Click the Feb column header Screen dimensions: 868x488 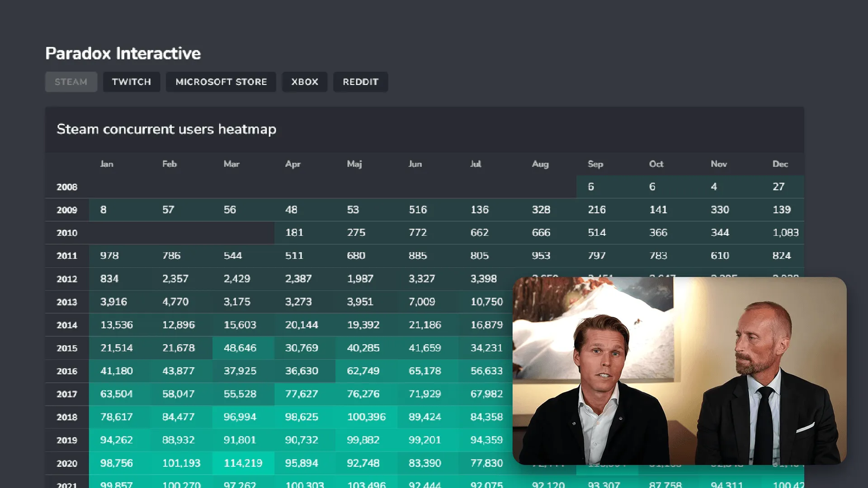point(170,164)
